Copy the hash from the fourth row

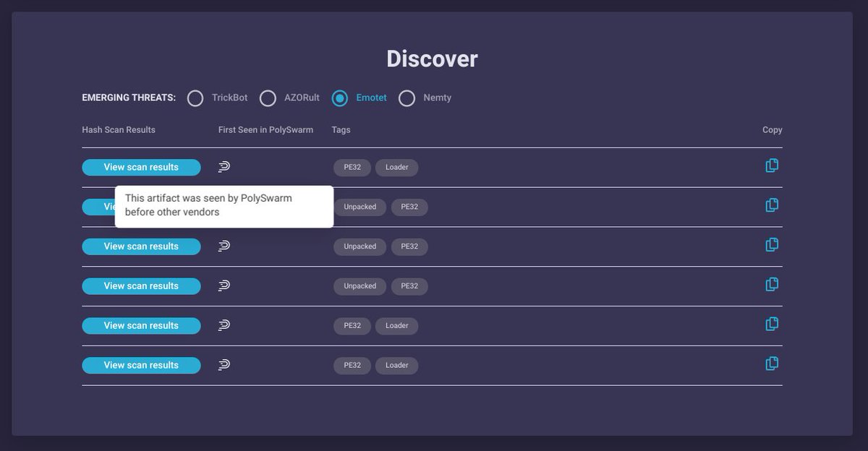pyautogui.click(x=772, y=285)
